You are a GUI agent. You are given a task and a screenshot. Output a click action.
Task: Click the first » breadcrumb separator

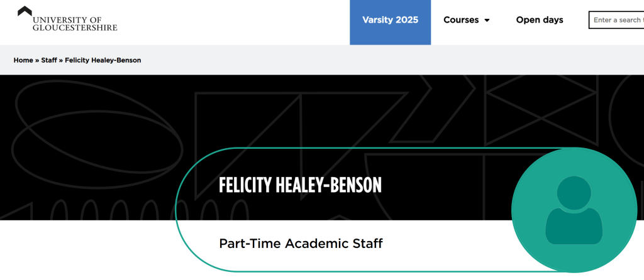(37, 60)
